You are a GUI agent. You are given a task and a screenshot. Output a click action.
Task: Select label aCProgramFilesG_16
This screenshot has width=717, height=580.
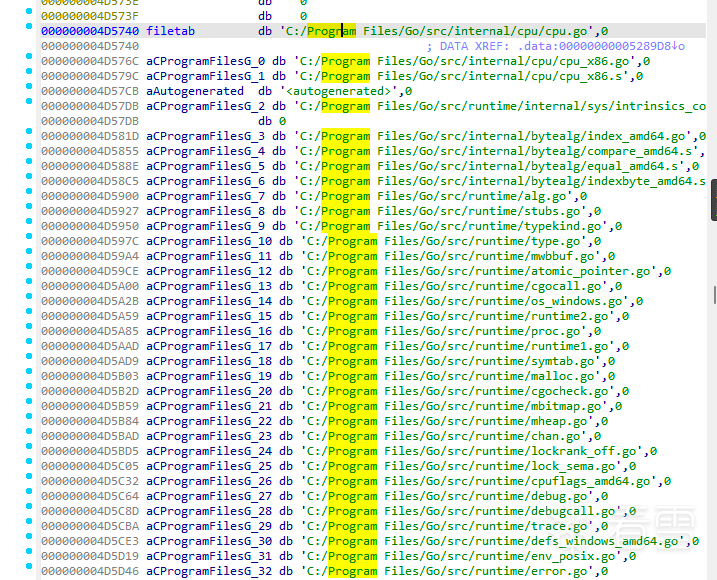pyautogui.click(x=209, y=331)
